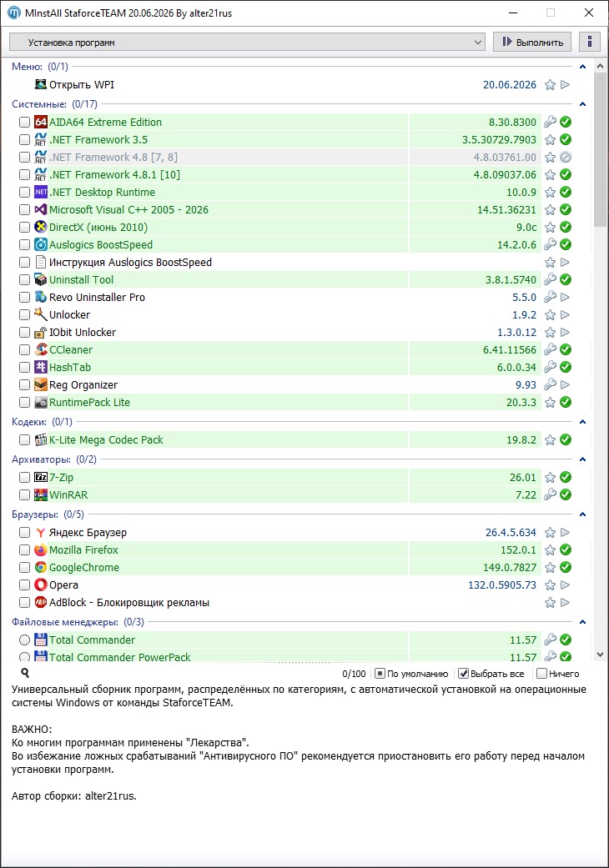Click the star icon next to Opera
Viewport: 609px width, 868px height.
pos(550,585)
